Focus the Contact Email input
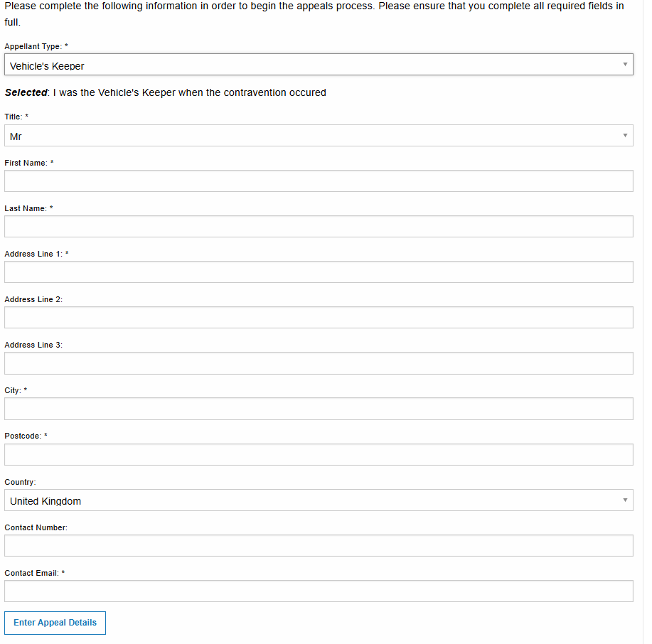 coord(319,591)
